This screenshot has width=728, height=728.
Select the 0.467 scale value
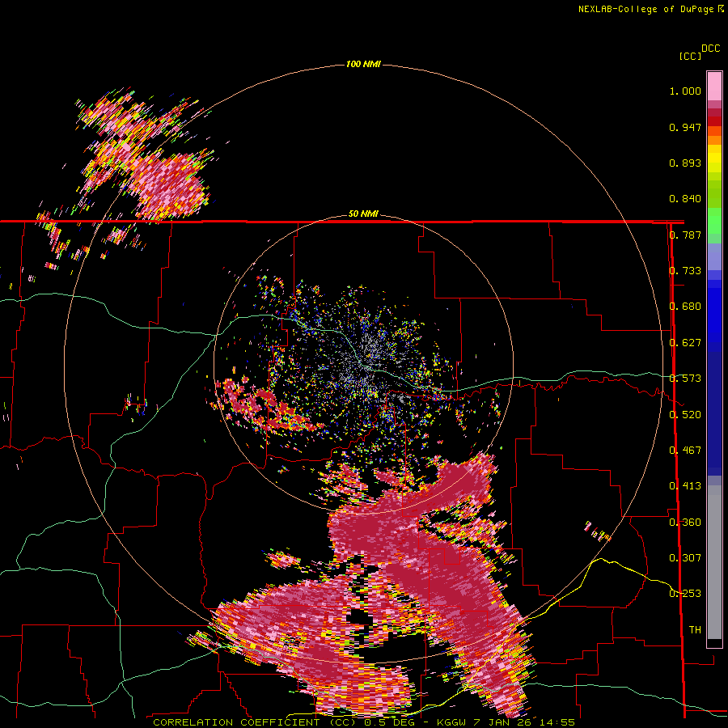pos(685,451)
